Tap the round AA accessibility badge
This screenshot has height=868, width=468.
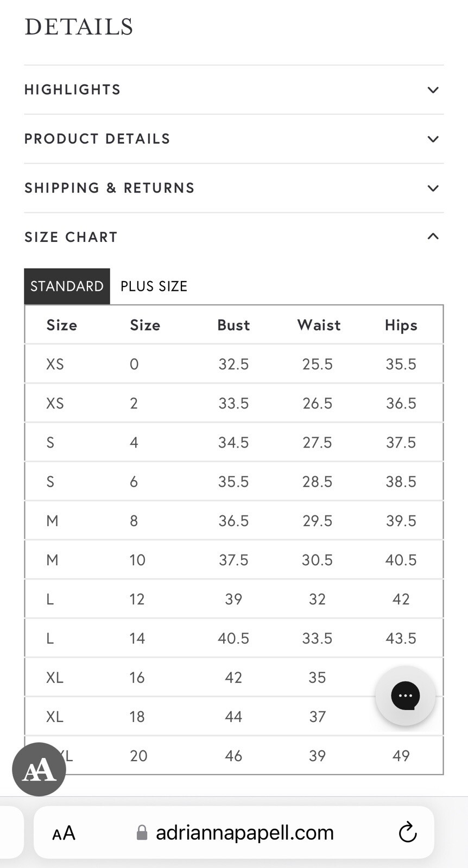[x=39, y=769]
